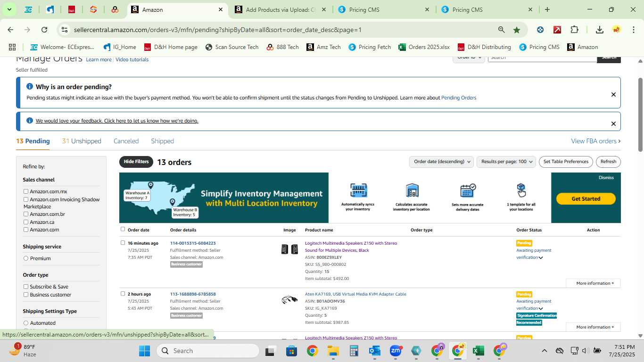
Task: Click Aten KVM cable product thumbnail
Action: [289, 300]
